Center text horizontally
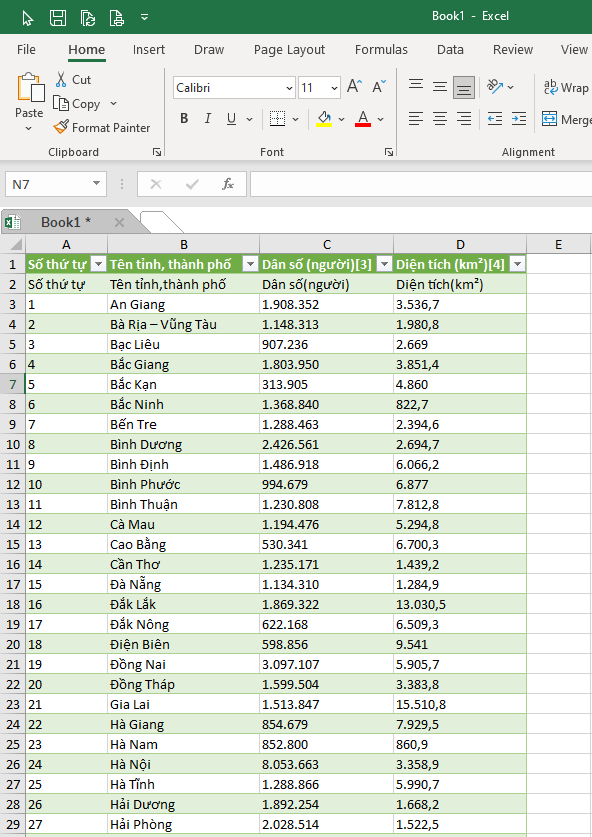Image resolution: width=592 pixels, height=837 pixels. pyautogui.click(x=440, y=119)
